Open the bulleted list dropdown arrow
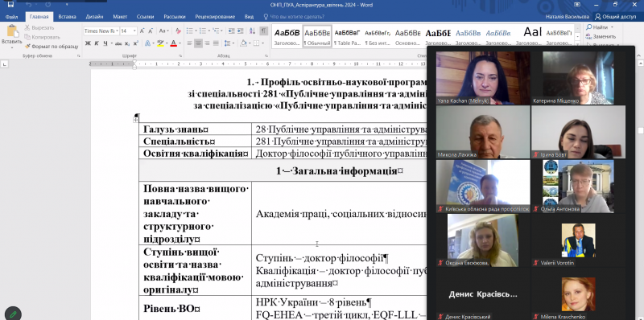This screenshot has height=320, width=644. (x=195, y=31)
